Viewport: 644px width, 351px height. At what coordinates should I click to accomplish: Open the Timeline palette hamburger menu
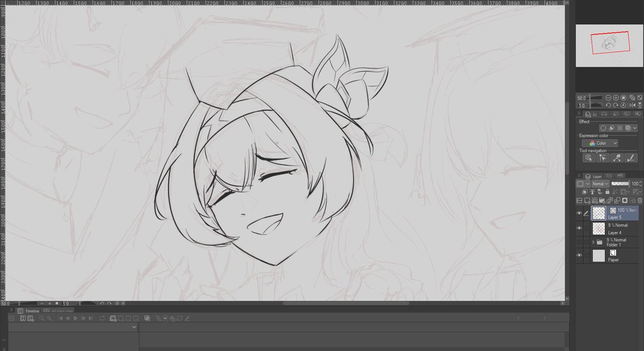pyautogui.click(x=11, y=310)
